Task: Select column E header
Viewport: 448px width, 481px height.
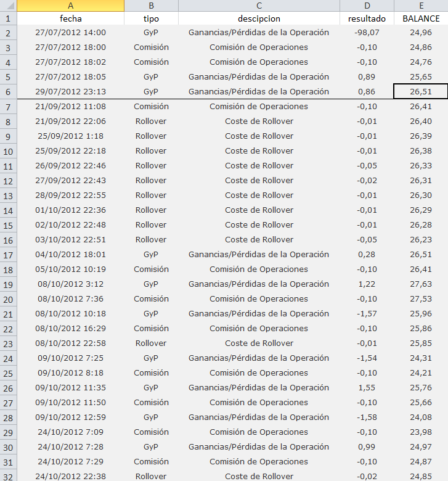Action: point(421,6)
